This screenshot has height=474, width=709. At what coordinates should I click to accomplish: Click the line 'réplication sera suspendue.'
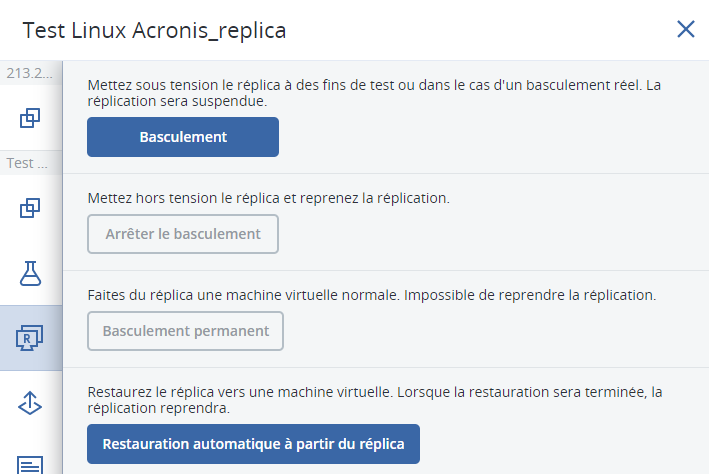tap(177, 101)
